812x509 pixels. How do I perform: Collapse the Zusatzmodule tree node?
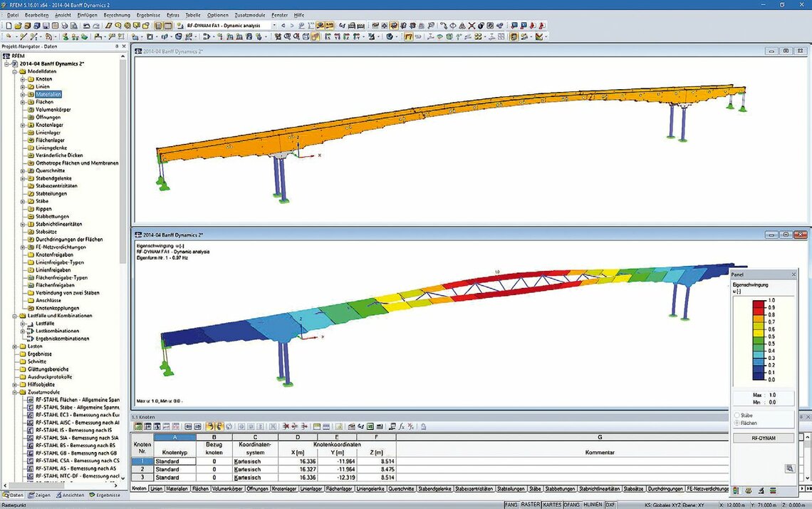(x=15, y=392)
